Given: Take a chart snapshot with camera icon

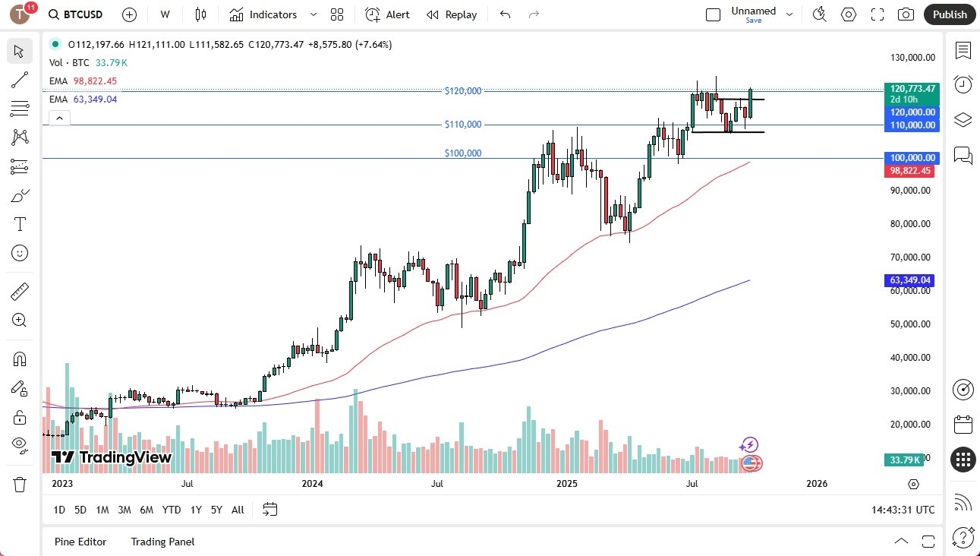Looking at the screenshot, I should [906, 14].
